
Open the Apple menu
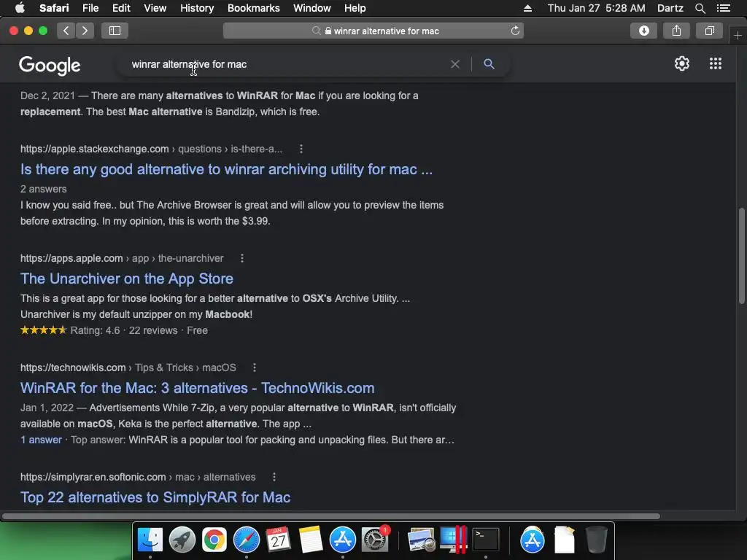pyautogui.click(x=20, y=8)
